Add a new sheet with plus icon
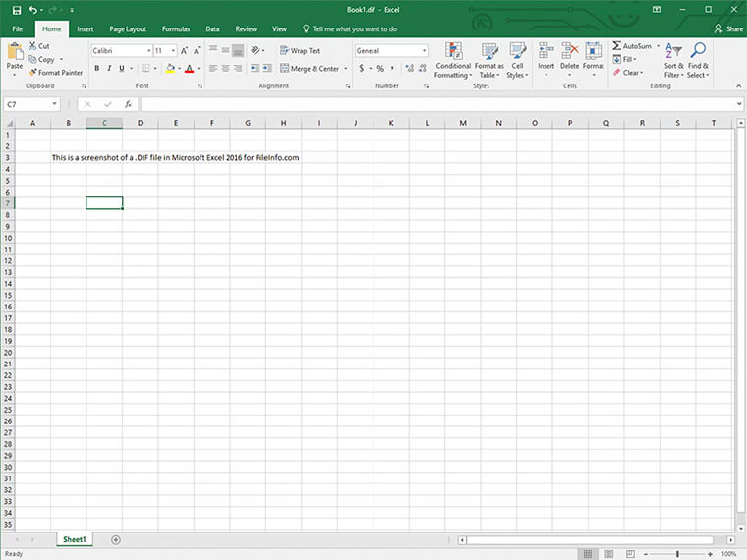 pyautogui.click(x=116, y=540)
